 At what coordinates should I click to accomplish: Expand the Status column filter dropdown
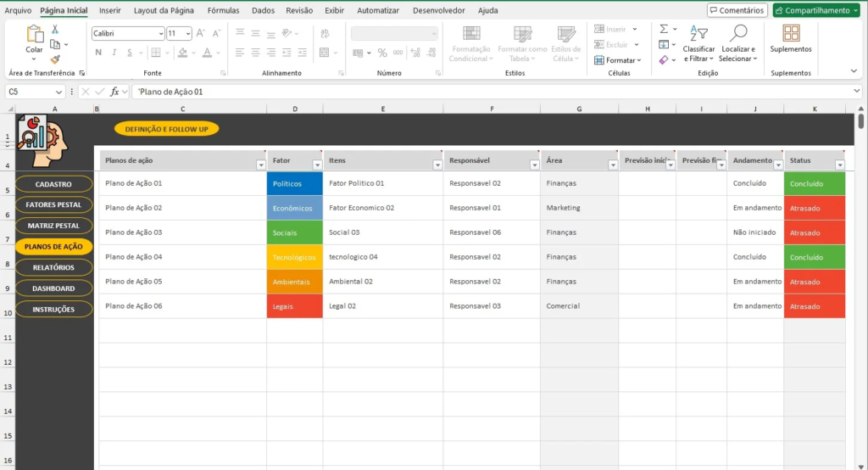(840, 165)
